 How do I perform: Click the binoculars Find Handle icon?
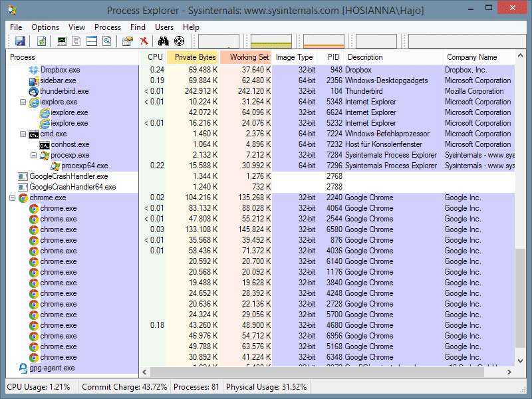coord(163,41)
